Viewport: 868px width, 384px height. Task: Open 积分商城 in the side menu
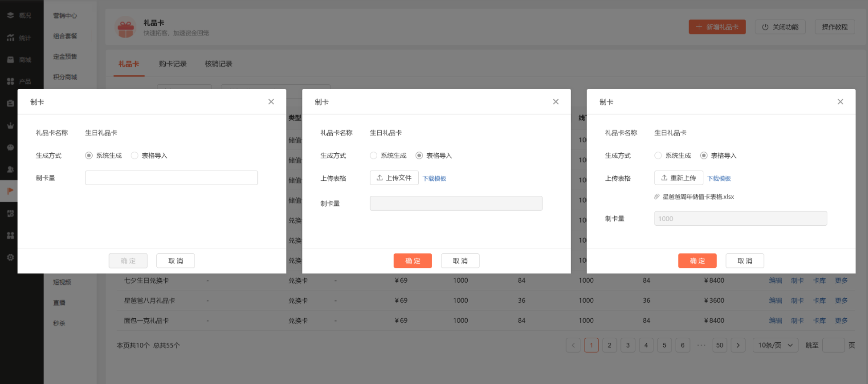click(65, 77)
